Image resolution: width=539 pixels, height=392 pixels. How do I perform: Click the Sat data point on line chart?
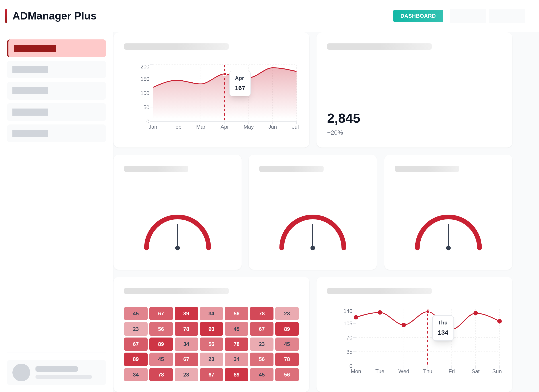tap(475, 313)
